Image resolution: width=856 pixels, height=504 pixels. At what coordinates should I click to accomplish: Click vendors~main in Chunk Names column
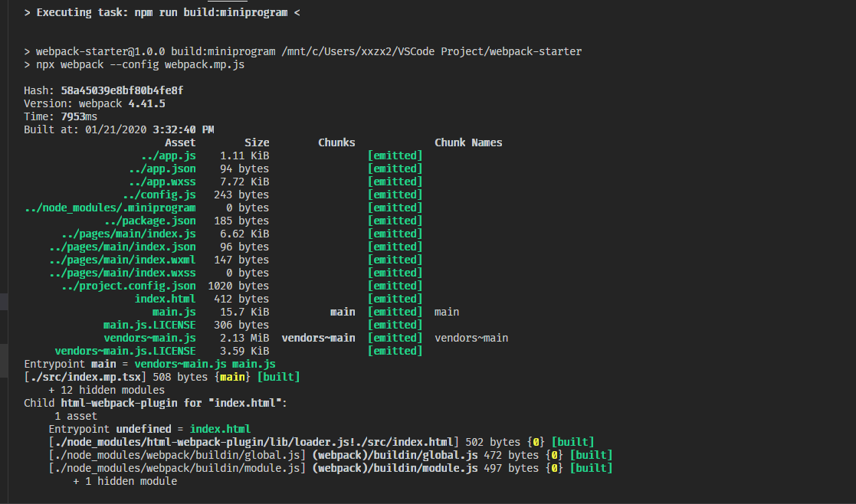(471, 339)
